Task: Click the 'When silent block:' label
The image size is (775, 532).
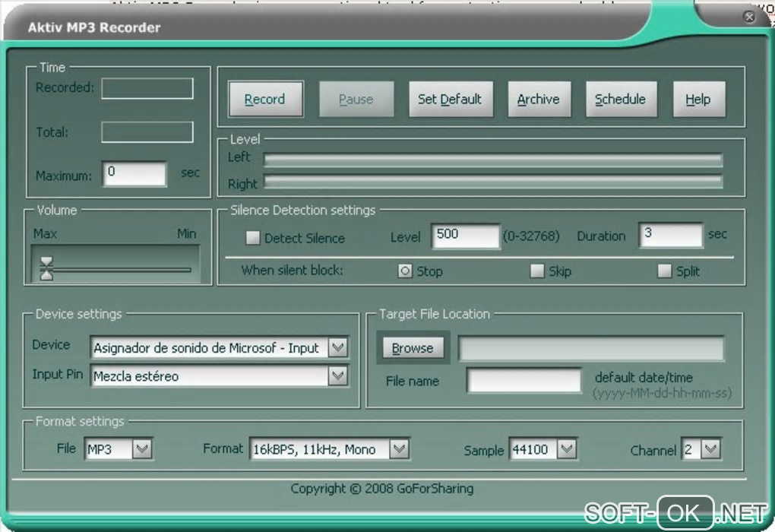Action: [x=292, y=271]
